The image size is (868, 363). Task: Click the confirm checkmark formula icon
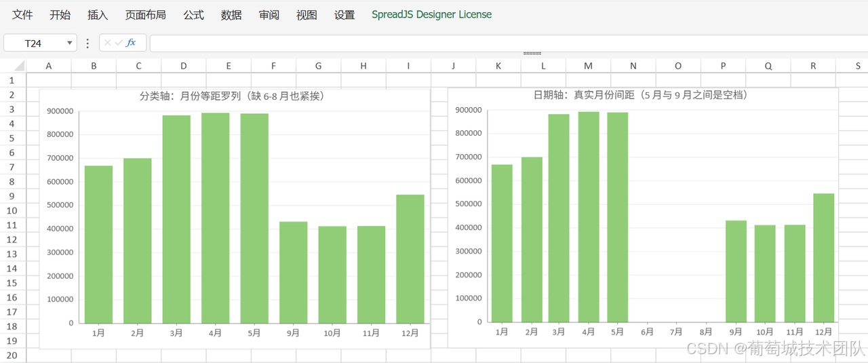[119, 43]
